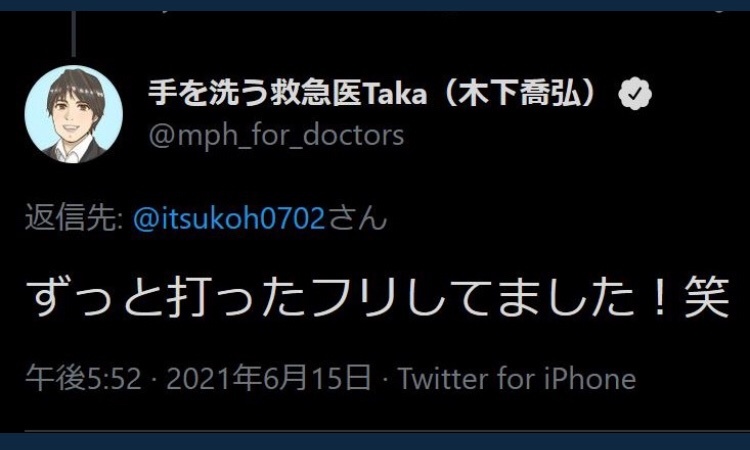The image size is (750, 450).
Task: Click the word iPhone in source label
Action: pyautogui.click(x=590, y=378)
